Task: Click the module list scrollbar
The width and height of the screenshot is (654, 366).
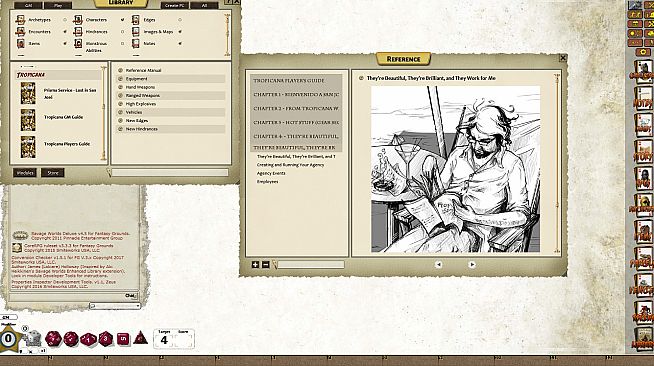Action: pyautogui.click(x=104, y=113)
